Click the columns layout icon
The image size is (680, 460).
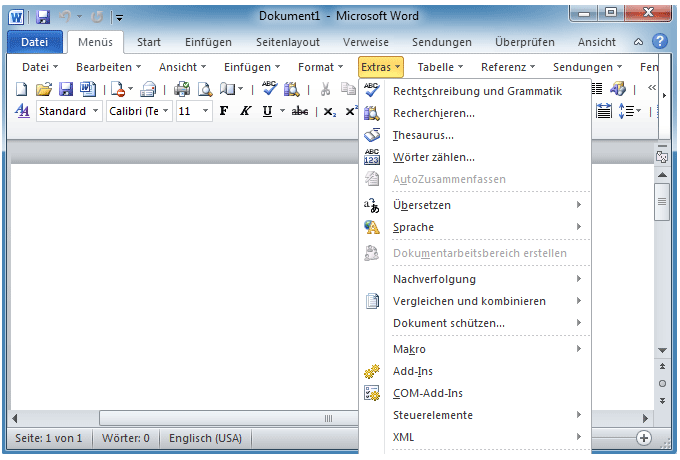(598, 89)
